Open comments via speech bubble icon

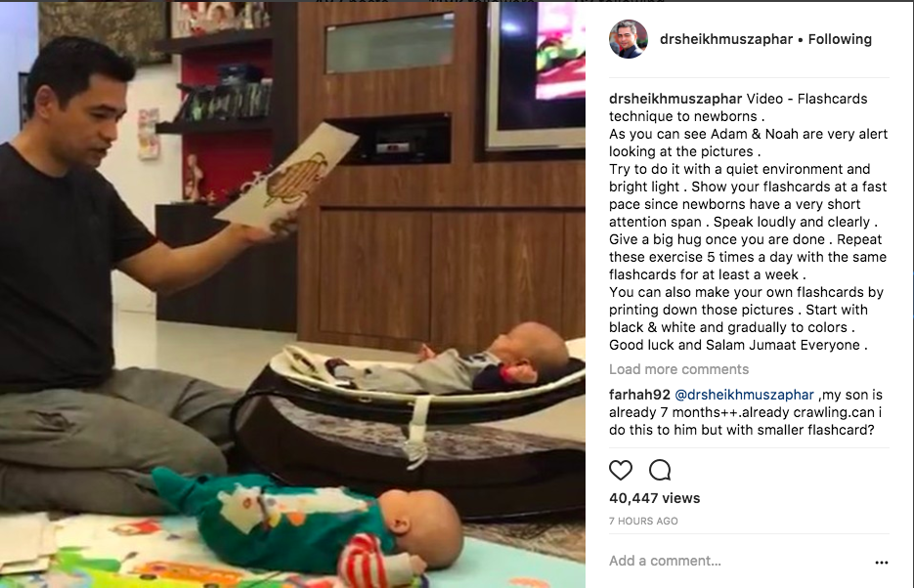pyautogui.click(x=660, y=470)
